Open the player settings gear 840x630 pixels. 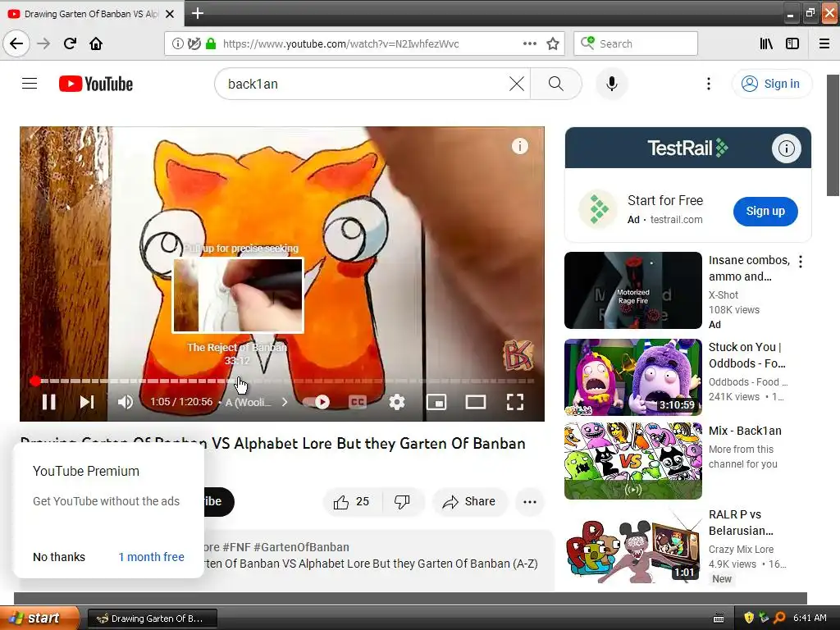[396, 402]
